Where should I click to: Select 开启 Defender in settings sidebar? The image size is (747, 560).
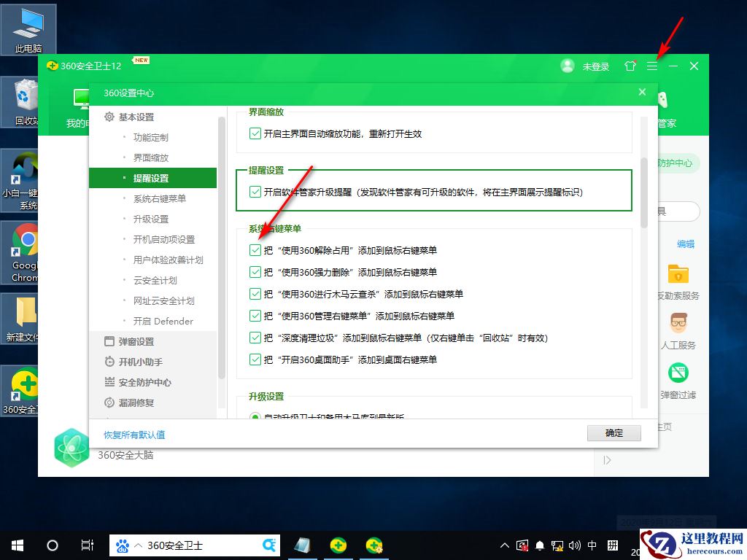click(x=163, y=322)
